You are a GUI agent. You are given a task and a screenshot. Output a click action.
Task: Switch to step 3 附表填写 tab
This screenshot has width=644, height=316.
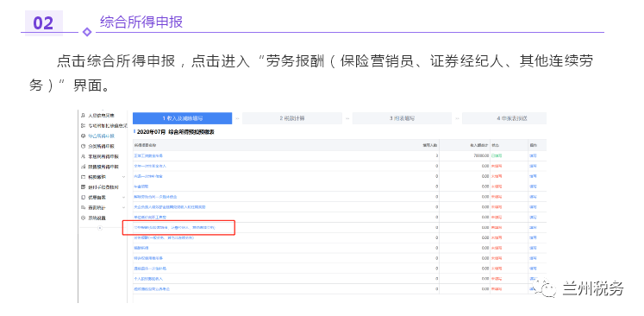pyautogui.click(x=402, y=118)
